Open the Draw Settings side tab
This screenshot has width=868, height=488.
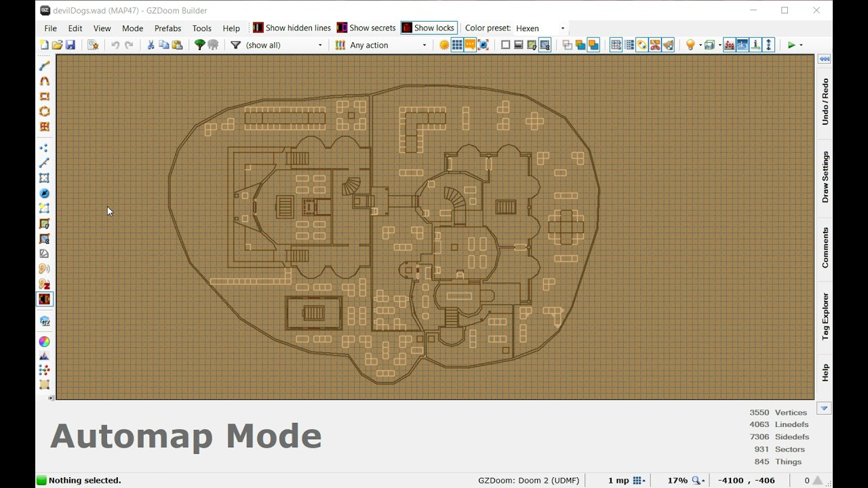tap(825, 177)
